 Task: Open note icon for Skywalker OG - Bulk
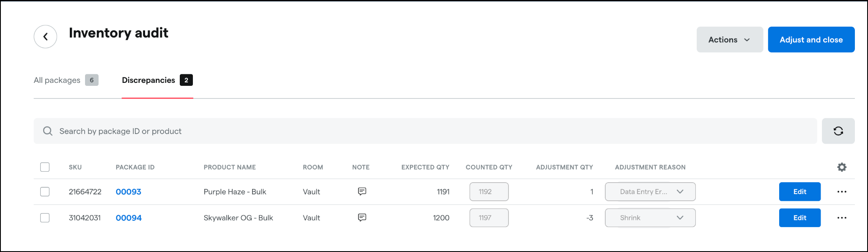tap(362, 218)
